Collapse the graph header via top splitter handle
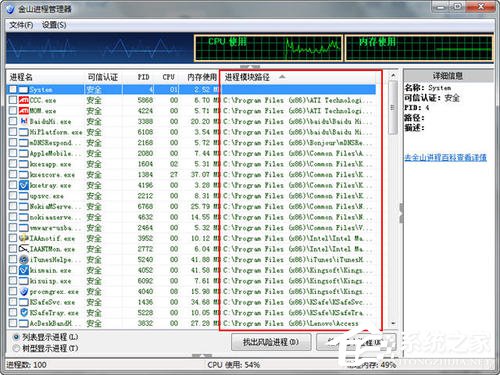500x375 pixels. coord(250,67)
